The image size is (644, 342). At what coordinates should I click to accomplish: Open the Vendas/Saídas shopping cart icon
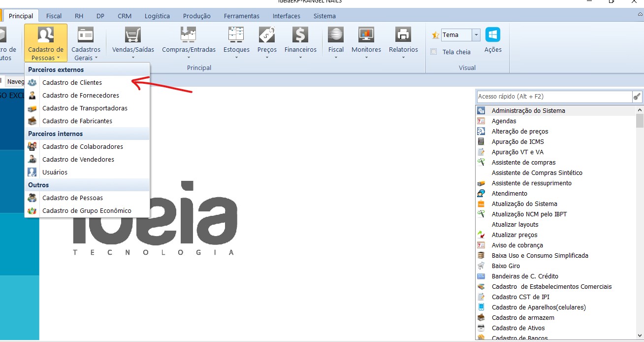click(133, 35)
